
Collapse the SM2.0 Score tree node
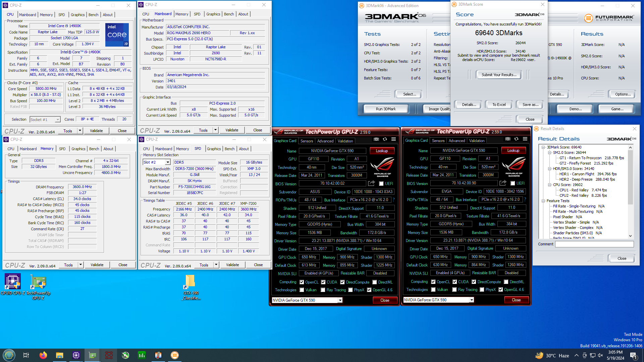pyautogui.click(x=550, y=153)
